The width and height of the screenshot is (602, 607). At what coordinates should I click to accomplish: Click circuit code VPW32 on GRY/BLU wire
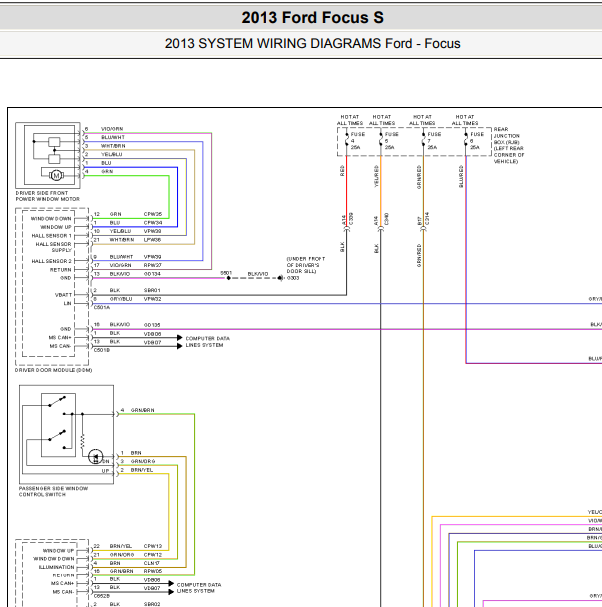[152, 299]
